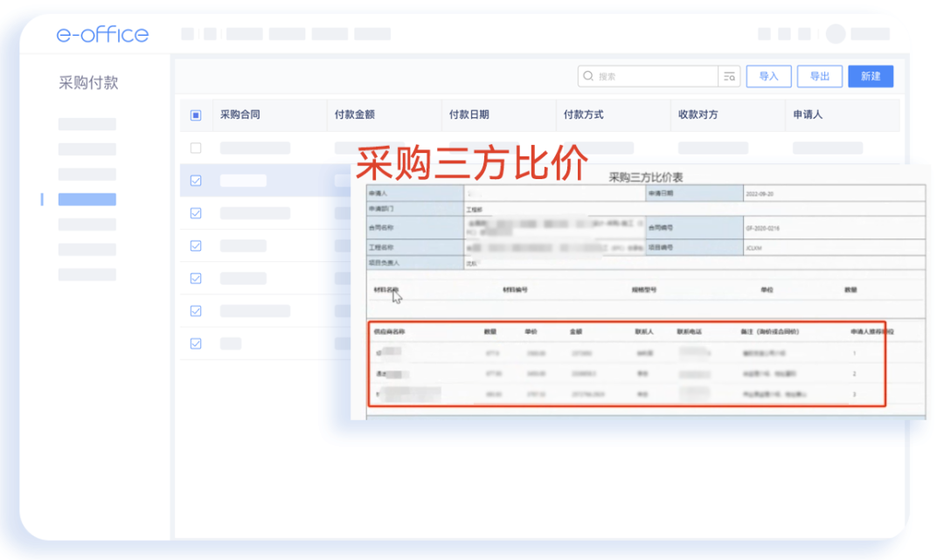Click the 导入 button
This screenshot has height=560, width=944.
(769, 76)
